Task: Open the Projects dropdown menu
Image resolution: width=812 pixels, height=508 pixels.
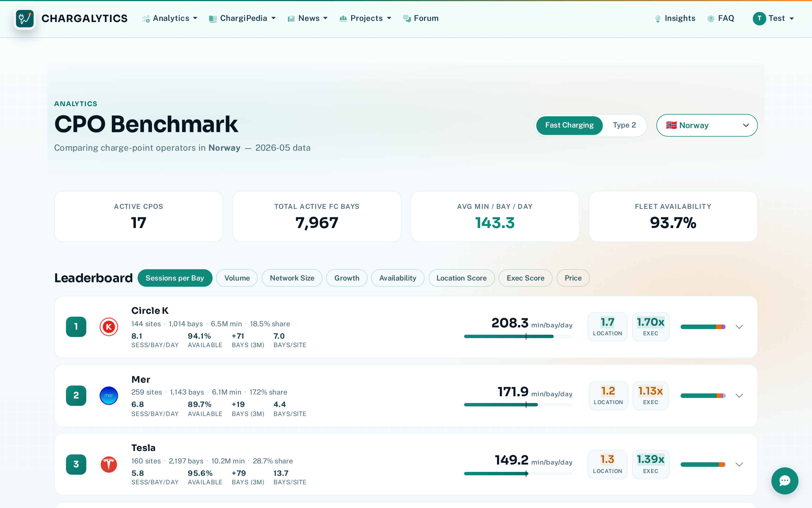Action: point(365,18)
